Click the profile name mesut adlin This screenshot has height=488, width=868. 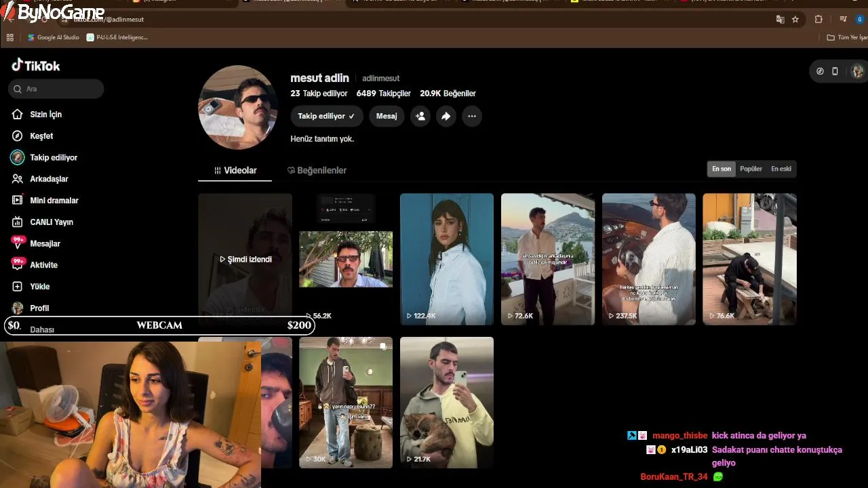(319, 78)
